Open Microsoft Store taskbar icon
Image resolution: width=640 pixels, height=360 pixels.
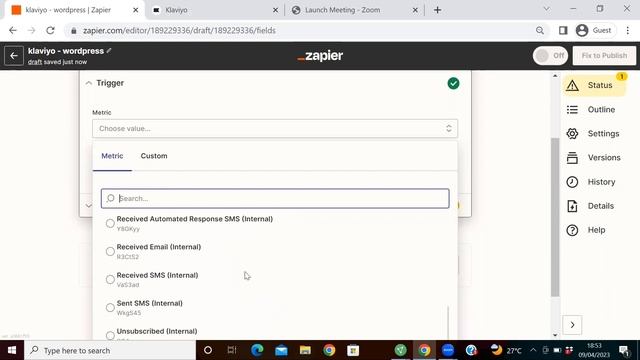pos(353,350)
